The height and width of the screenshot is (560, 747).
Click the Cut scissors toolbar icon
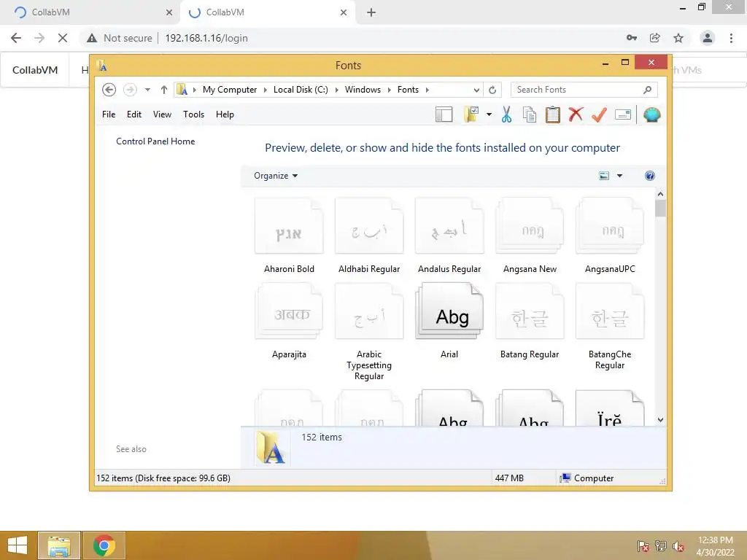[506, 114]
